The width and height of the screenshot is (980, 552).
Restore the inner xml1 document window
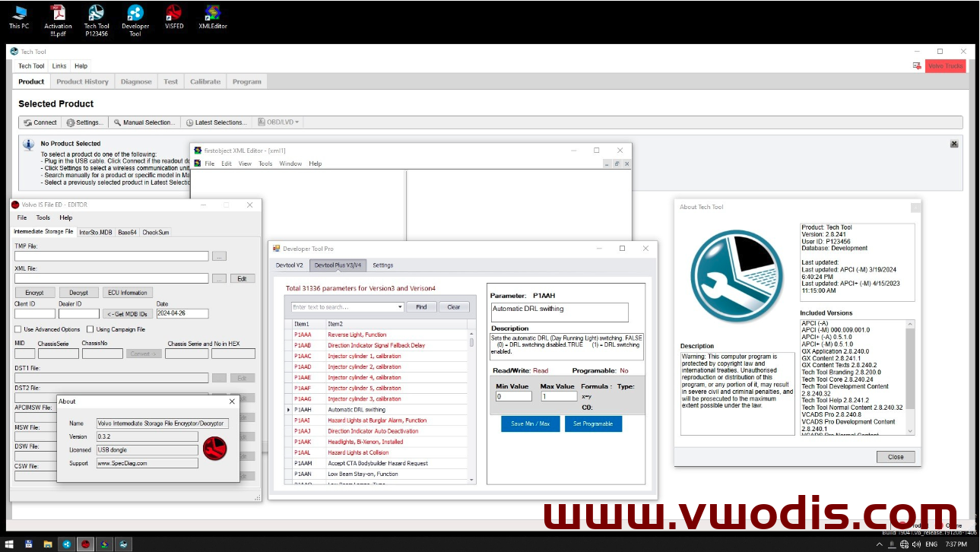tap(617, 163)
